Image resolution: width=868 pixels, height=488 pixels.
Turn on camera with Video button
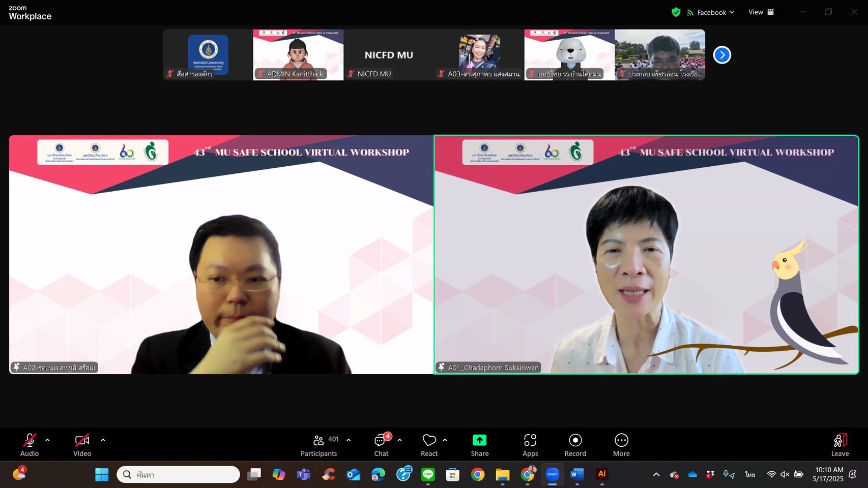click(82, 445)
